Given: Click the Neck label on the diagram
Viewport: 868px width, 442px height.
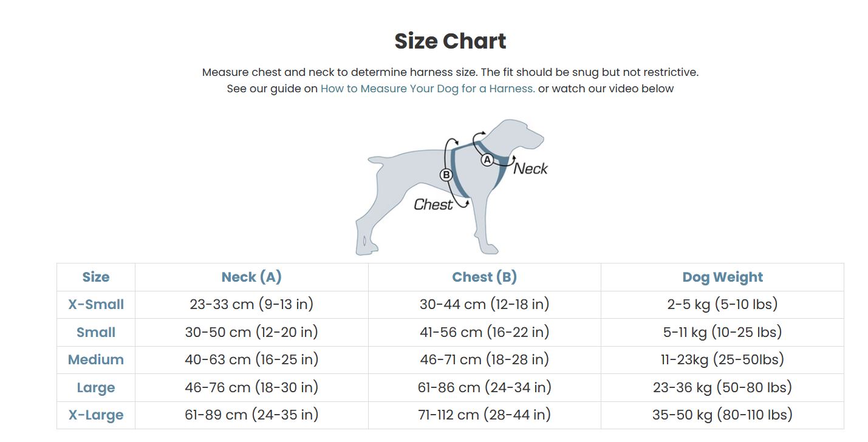Looking at the screenshot, I should click(530, 169).
